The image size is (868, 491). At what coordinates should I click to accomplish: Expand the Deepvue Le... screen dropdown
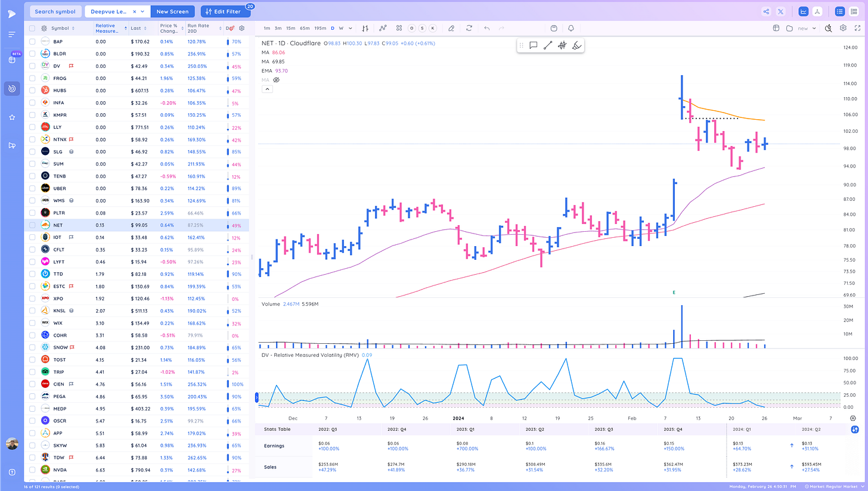144,11
